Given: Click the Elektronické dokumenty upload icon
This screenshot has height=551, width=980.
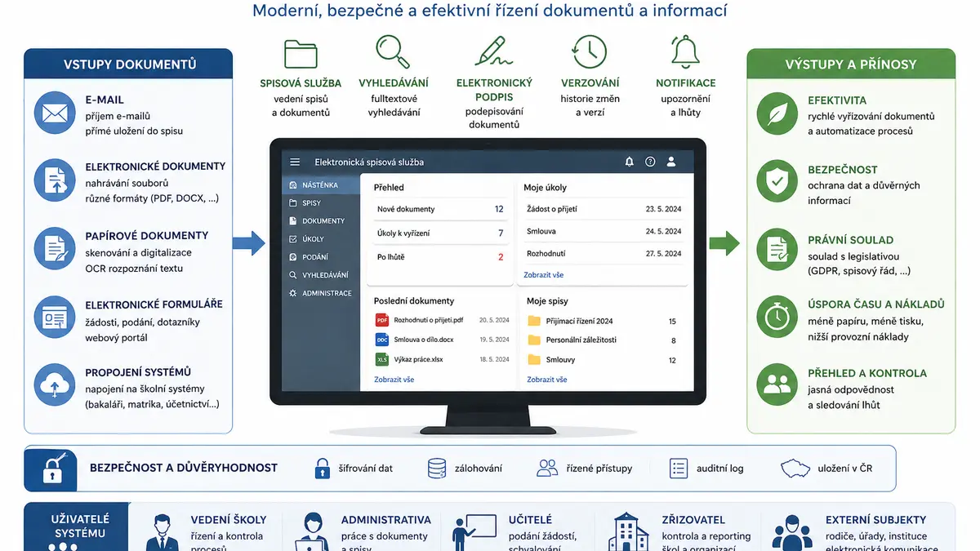Looking at the screenshot, I should click(x=54, y=180).
